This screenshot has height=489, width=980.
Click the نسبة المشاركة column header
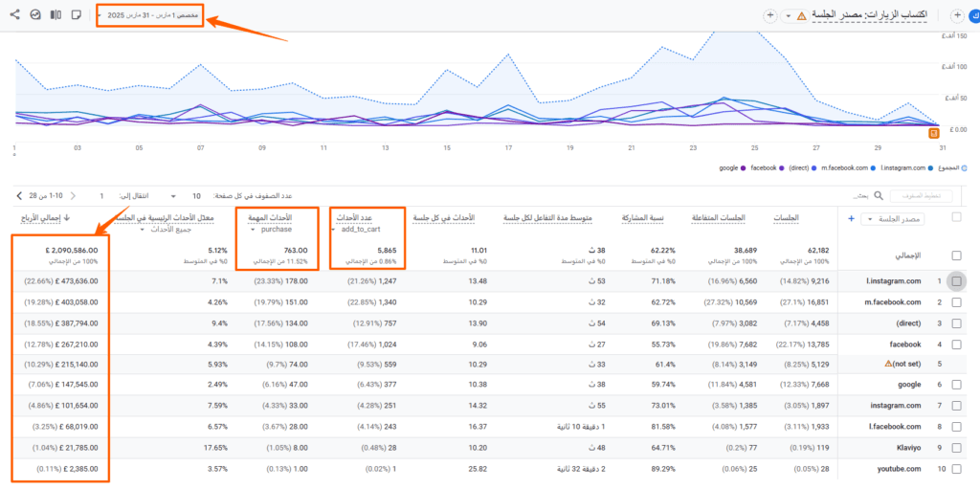click(x=642, y=218)
